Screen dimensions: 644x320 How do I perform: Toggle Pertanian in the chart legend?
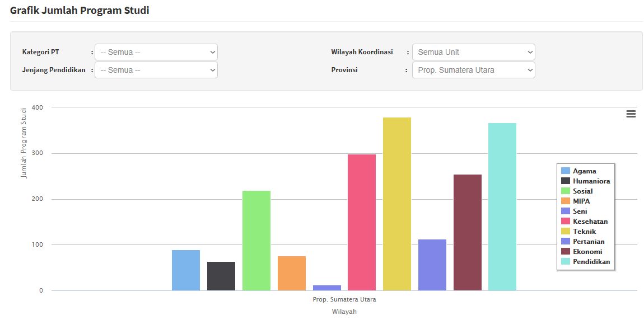pos(589,242)
